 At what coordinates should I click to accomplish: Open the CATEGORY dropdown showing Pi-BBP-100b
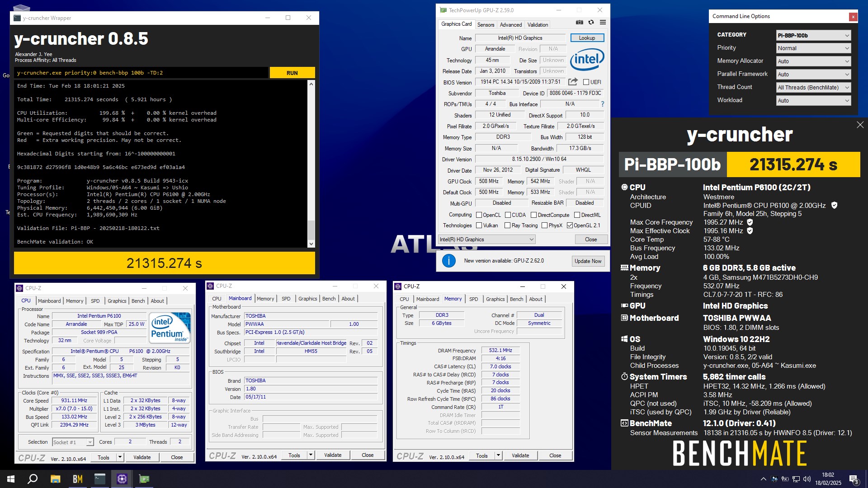[813, 35]
